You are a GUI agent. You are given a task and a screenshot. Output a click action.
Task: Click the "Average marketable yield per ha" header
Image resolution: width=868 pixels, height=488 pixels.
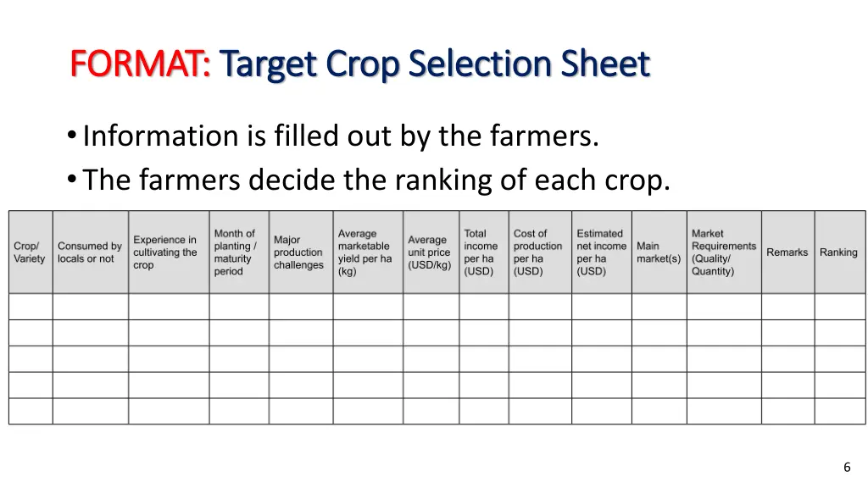point(365,252)
